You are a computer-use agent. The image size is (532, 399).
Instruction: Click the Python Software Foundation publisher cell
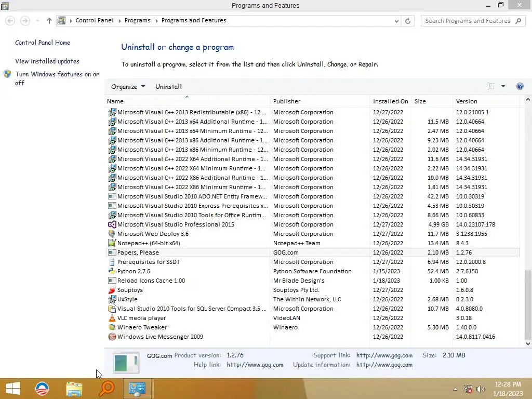(312, 271)
